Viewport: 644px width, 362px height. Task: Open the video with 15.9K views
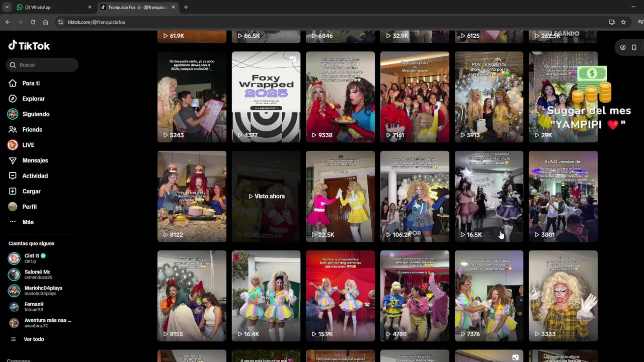pyautogui.click(x=340, y=296)
